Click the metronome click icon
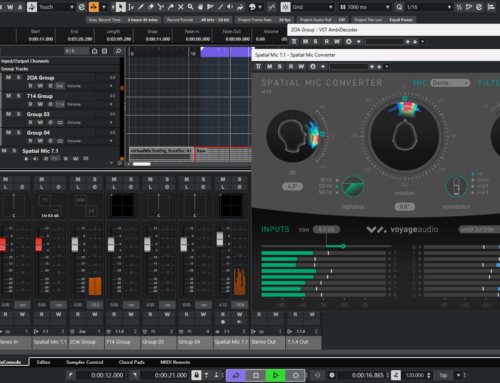 (396, 375)
